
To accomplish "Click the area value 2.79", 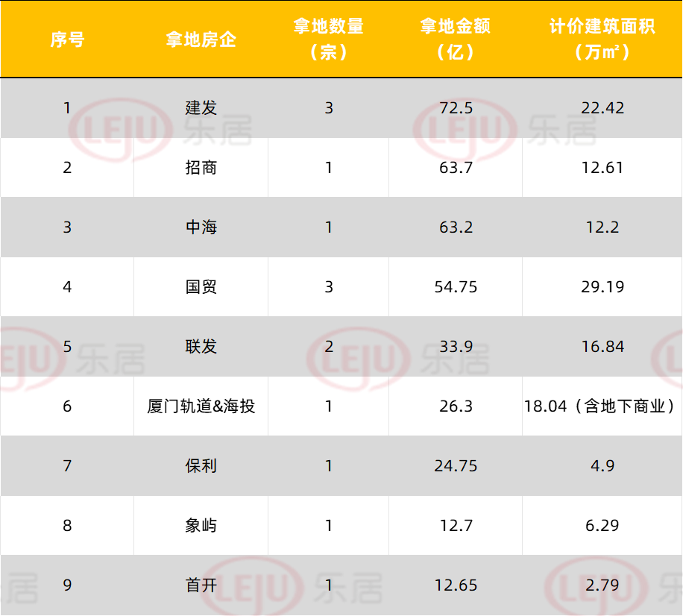I will pos(602,585).
